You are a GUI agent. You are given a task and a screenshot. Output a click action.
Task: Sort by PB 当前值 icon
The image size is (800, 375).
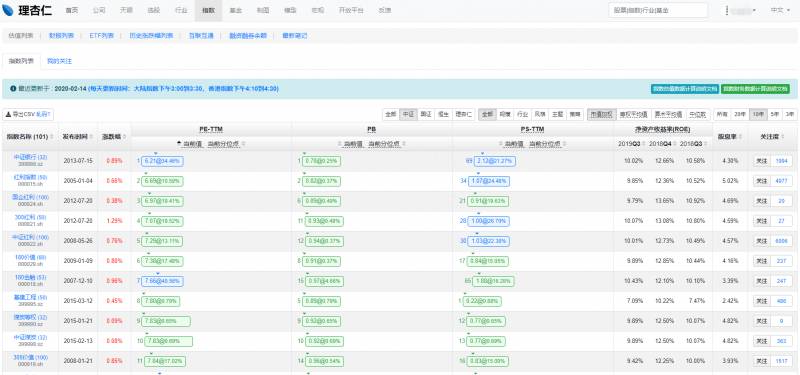click(x=340, y=144)
